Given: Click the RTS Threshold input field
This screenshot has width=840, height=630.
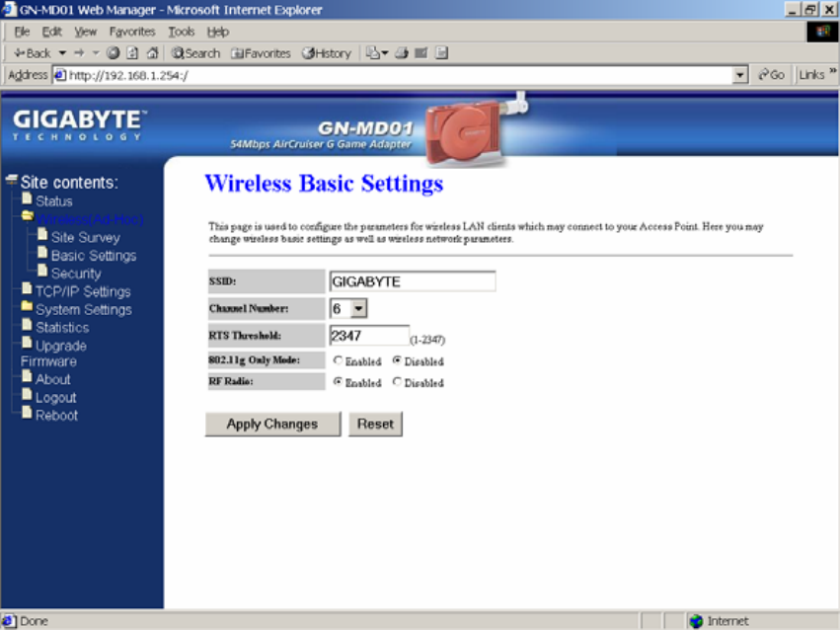Looking at the screenshot, I should click(369, 336).
